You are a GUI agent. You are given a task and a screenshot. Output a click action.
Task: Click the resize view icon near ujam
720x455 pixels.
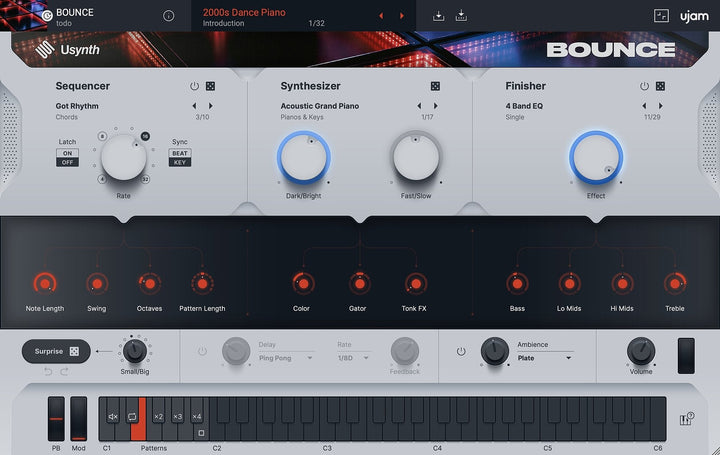coord(661,16)
